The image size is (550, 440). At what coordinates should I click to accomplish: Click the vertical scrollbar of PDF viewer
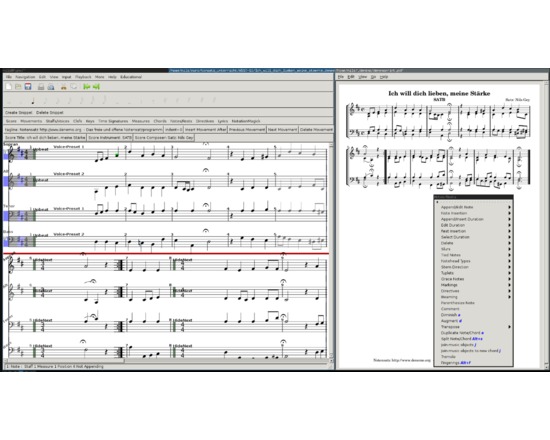click(x=546, y=225)
